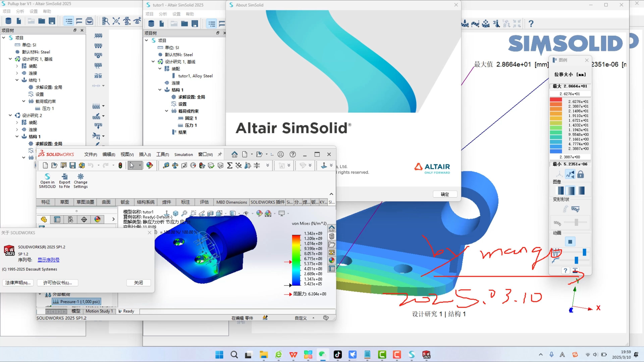Stop the animation in the 动画 section
644x362 pixels.
tap(570, 241)
